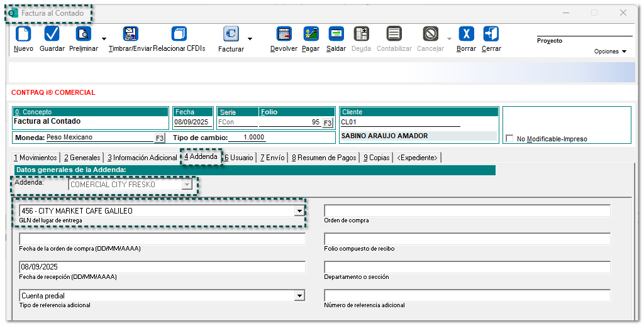The height and width of the screenshot is (326, 644).
Task: Click the Devolver toolbar icon
Action: tap(284, 34)
